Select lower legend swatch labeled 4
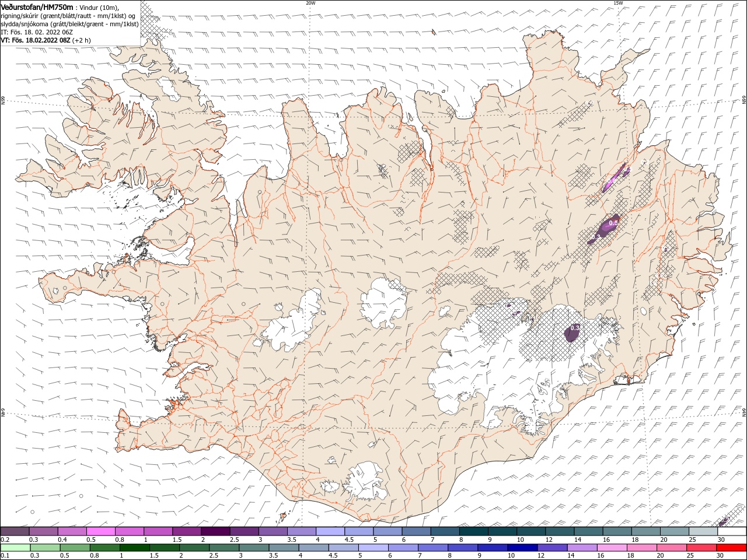Image resolution: width=747 pixels, height=560 pixels. coord(313,548)
